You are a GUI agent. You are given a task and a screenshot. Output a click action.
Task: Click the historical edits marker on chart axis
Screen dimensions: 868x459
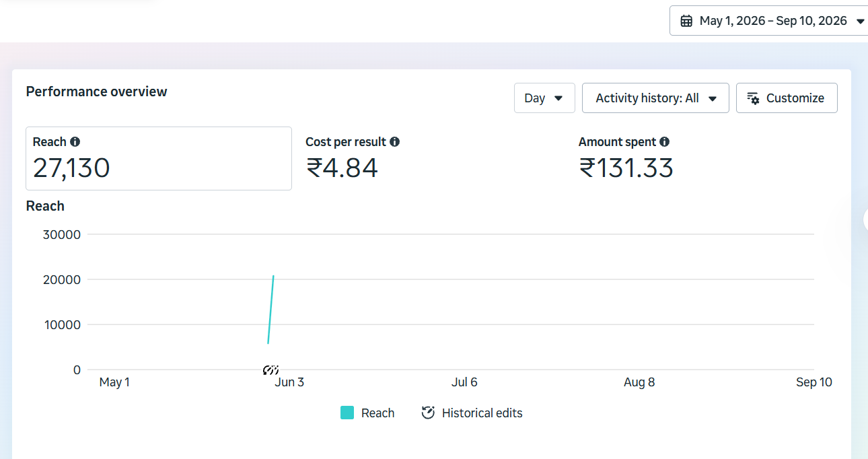tap(270, 370)
